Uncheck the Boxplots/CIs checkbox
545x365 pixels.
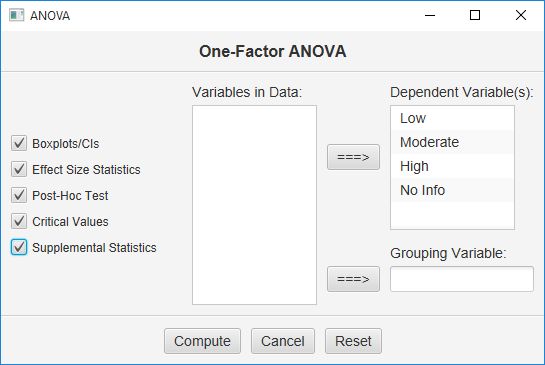pos(19,143)
